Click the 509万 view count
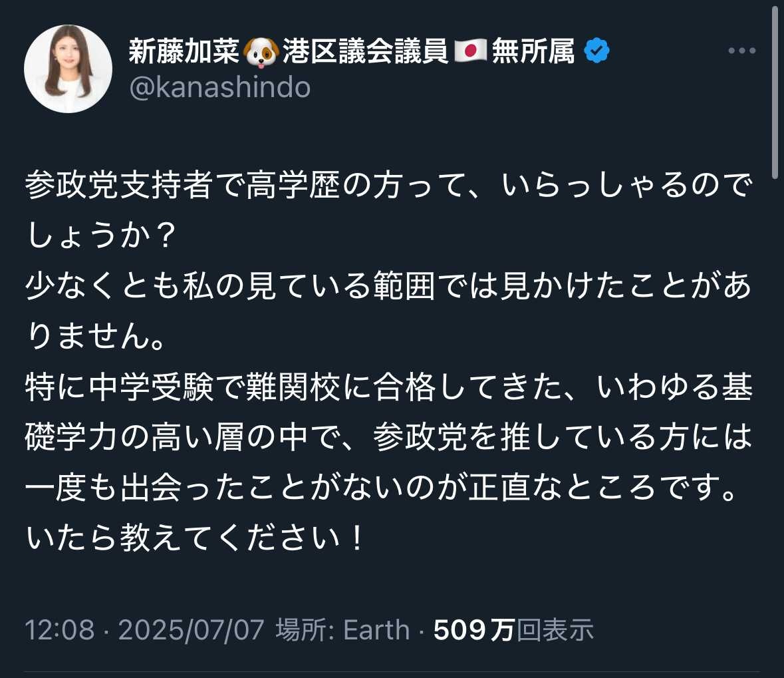Image resolution: width=784 pixels, height=678 pixels. 473,629
